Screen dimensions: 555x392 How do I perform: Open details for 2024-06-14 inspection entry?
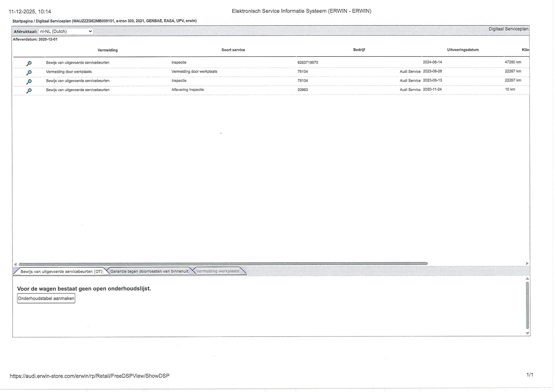[29, 64]
